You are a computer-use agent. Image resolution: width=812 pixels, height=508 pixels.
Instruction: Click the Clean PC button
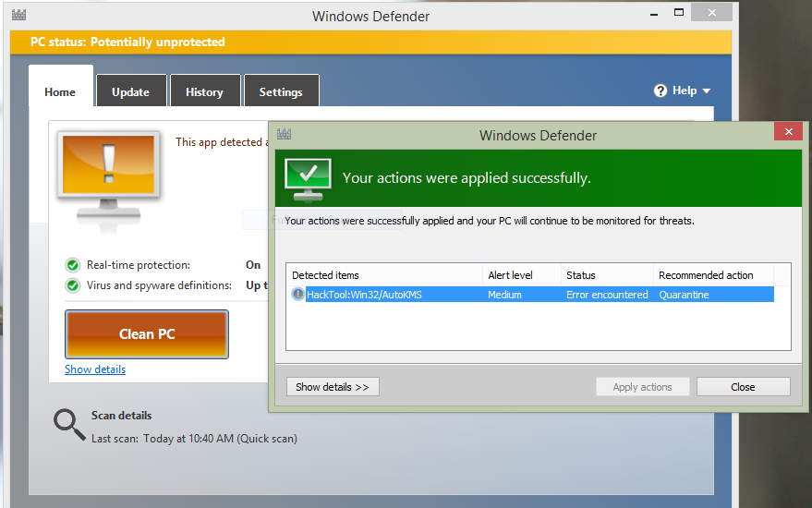point(147,334)
